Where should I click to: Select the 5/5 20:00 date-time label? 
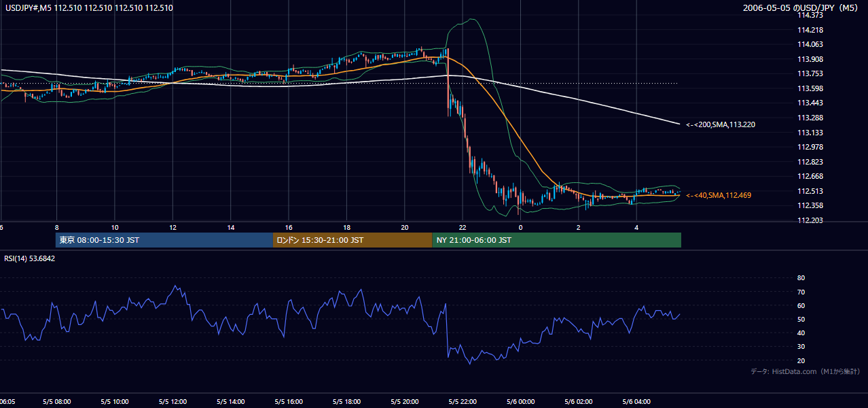pos(405,402)
